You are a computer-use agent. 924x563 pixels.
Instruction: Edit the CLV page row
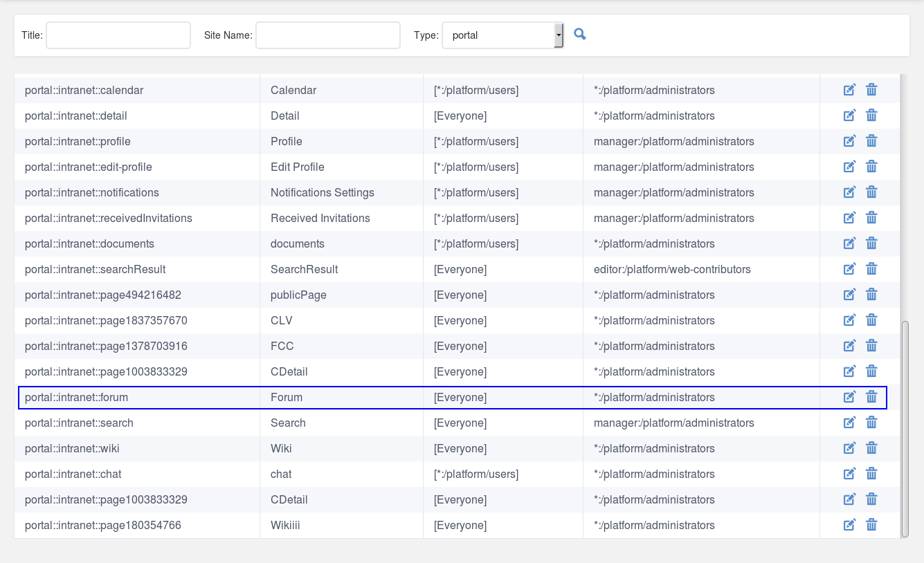(x=849, y=320)
